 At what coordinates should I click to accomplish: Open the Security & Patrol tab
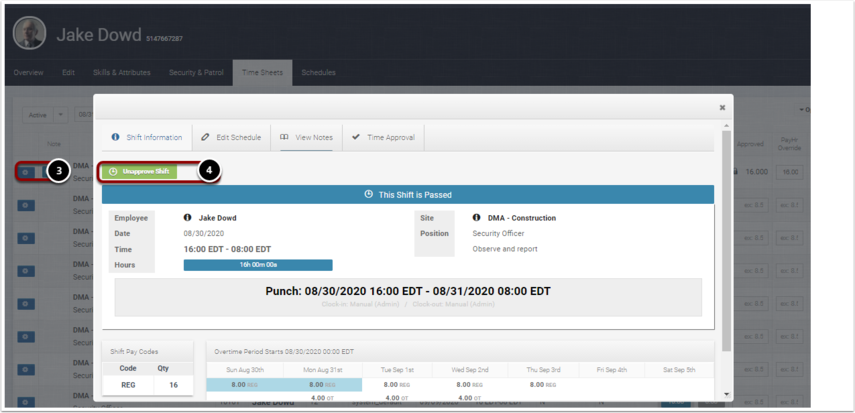196,73
